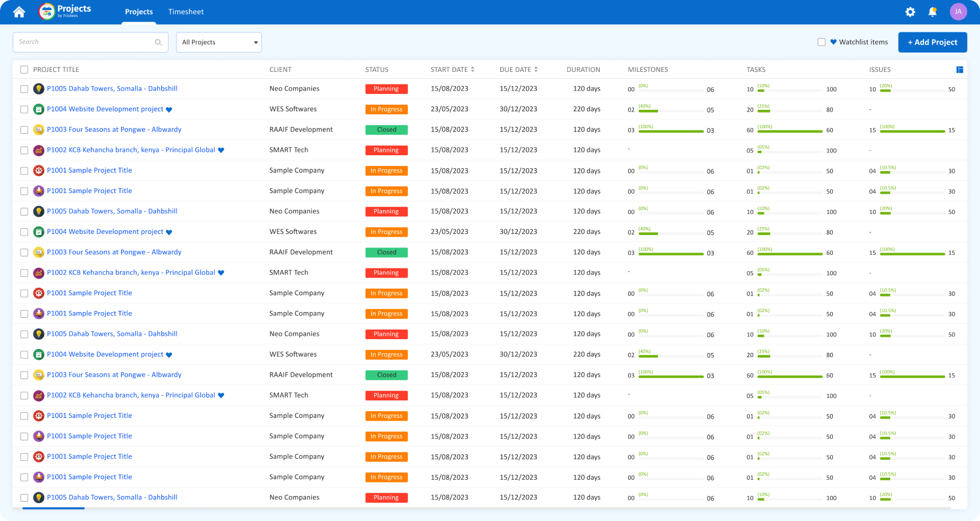The width and height of the screenshot is (980, 521).
Task: Click the column layout icon in the table header
Action: 960,70
